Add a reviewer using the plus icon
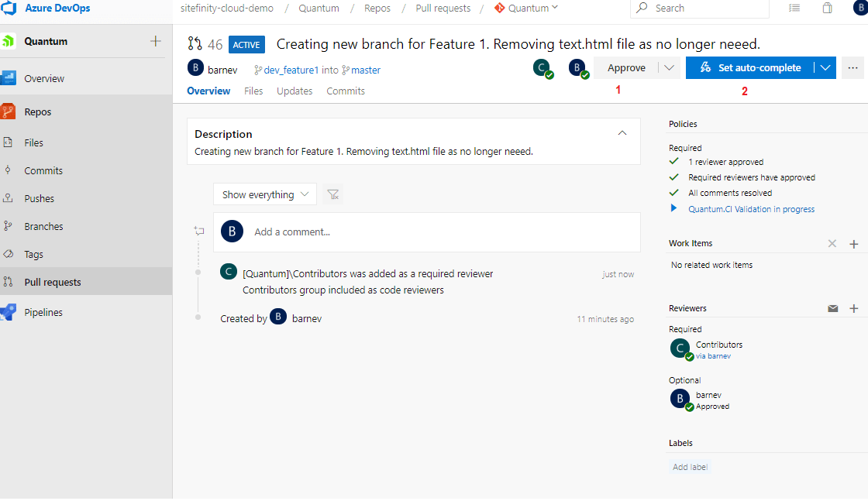 854,307
